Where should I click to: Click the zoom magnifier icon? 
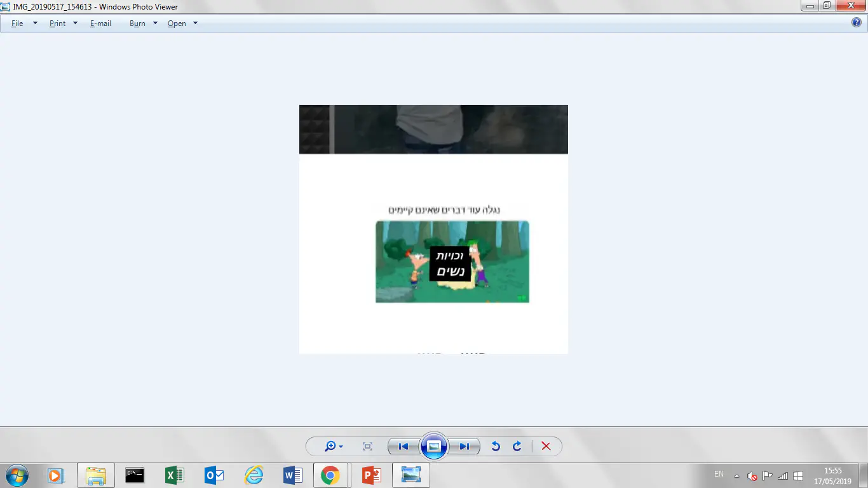tap(330, 447)
